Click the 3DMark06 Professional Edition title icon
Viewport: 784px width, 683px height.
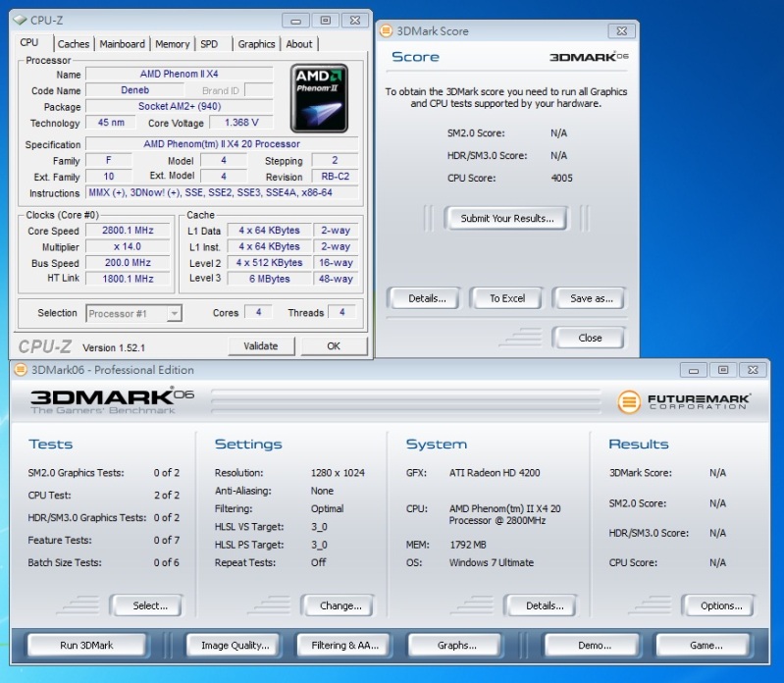21,370
